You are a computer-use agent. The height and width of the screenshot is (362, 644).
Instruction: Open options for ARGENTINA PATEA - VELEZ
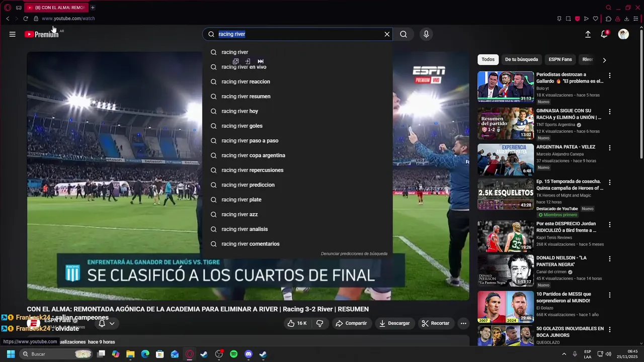pos(610,148)
